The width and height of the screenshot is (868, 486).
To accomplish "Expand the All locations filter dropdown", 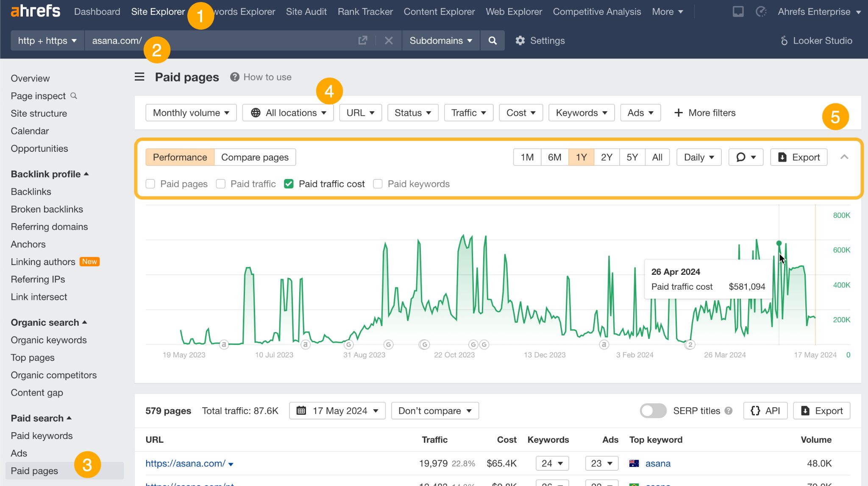I will (288, 113).
